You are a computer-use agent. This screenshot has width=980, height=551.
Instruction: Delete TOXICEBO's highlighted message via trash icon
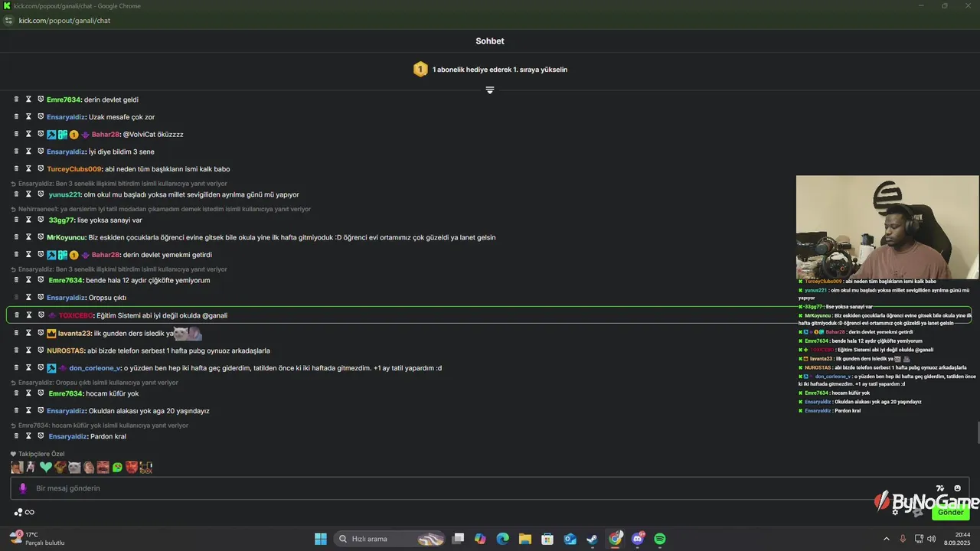point(16,315)
